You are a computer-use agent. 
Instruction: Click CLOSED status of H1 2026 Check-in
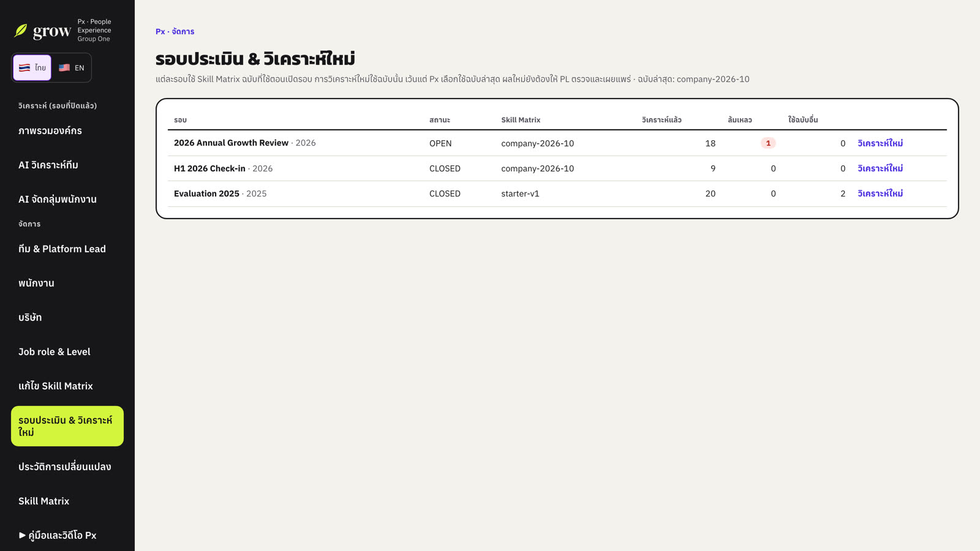(445, 168)
